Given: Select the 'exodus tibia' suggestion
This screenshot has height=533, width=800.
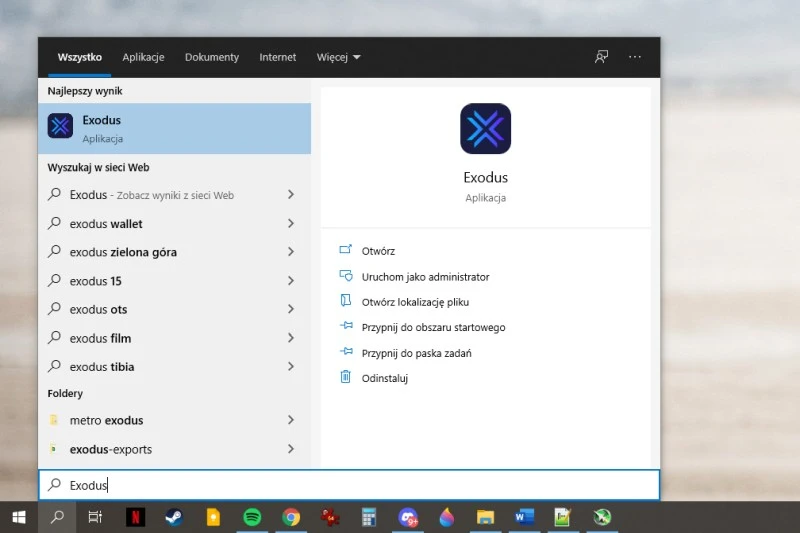Looking at the screenshot, I should point(174,367).
